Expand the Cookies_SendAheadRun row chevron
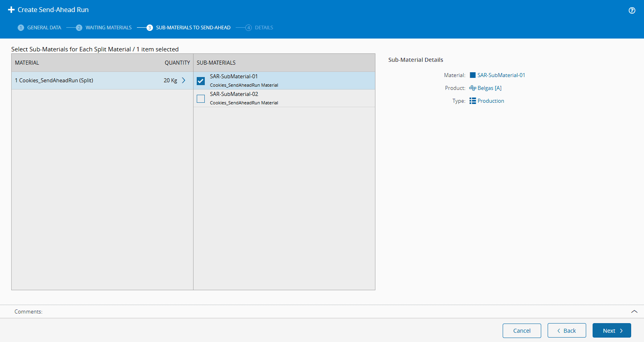Image resolution: width=644 pixels, height=342 pixels. (x=183, y=80)
